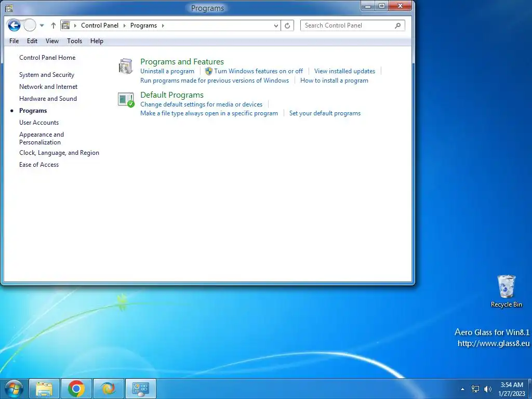Open the Recycle Bin desktop icon

point(506,291)
